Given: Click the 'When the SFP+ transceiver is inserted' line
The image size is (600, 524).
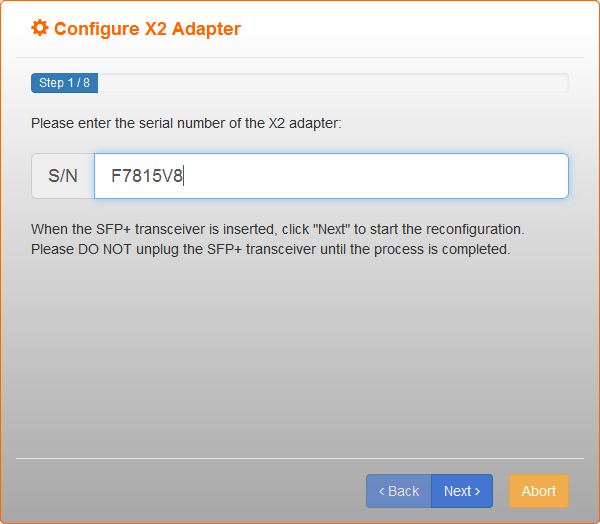Looking at the screenshot, I should click(277, 229).
